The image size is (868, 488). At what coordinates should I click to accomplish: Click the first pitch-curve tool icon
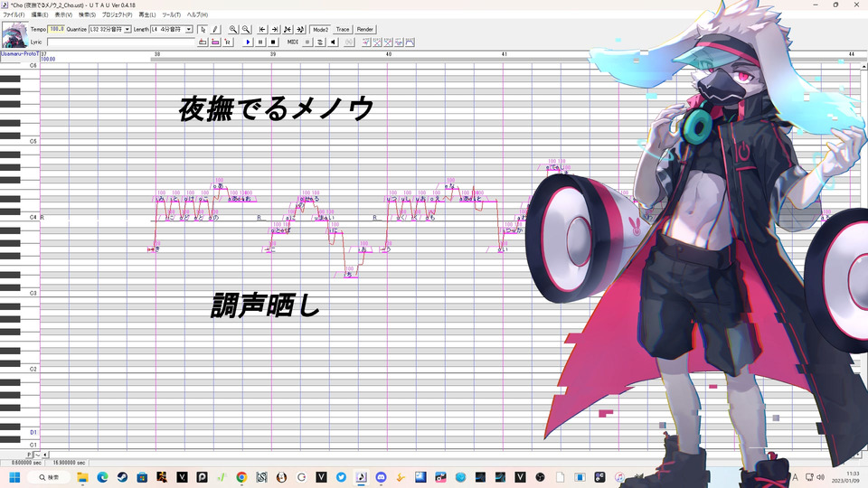pyautogui.click(x=366, y=42)
